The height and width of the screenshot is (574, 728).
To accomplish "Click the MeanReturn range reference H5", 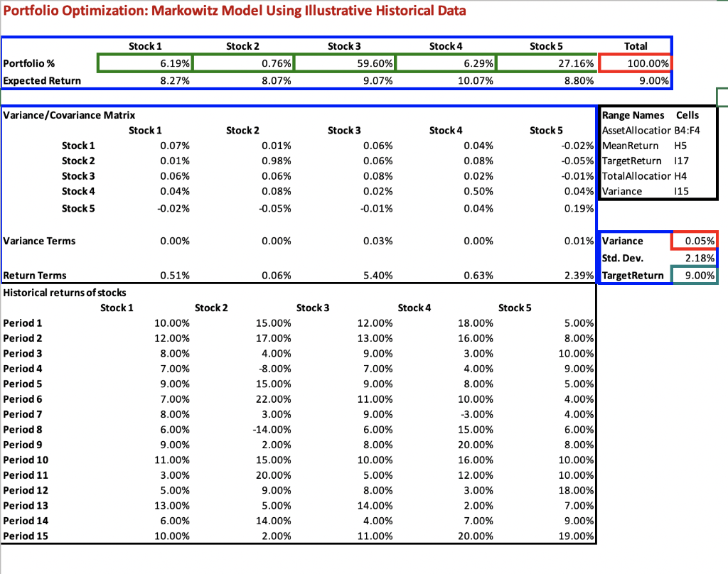I will [x=682, y=145].
